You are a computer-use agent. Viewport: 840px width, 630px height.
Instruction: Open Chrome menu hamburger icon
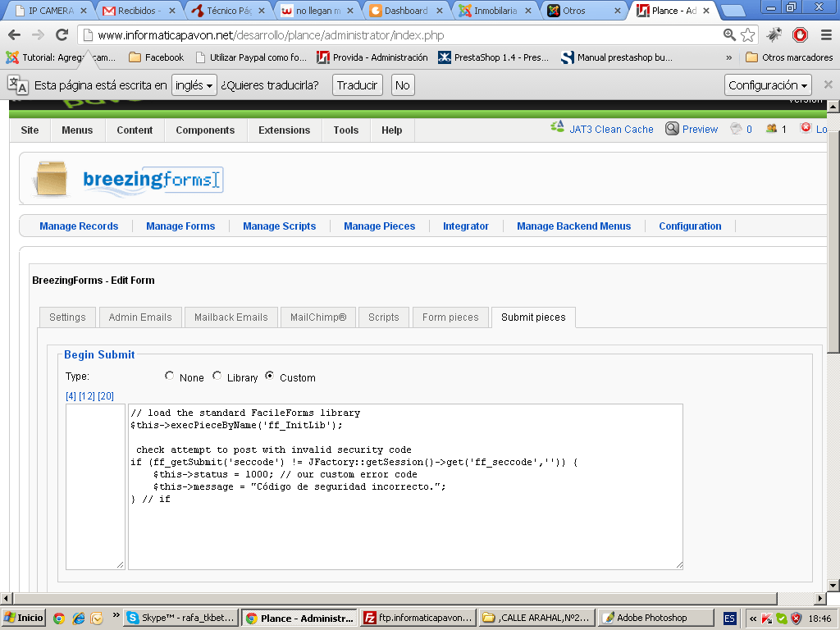826,35
